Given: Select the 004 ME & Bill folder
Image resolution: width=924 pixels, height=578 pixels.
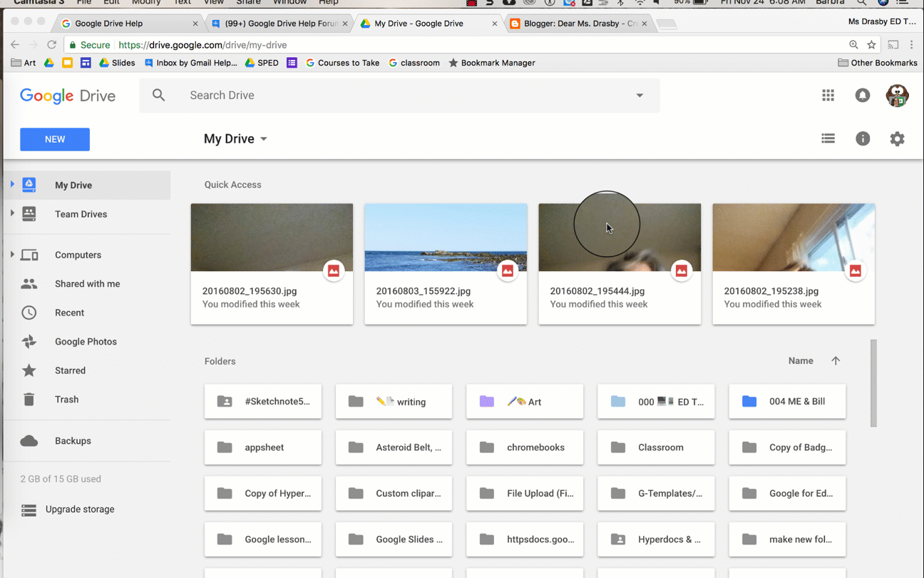Looking at the screenshot, I should point(787,401).
